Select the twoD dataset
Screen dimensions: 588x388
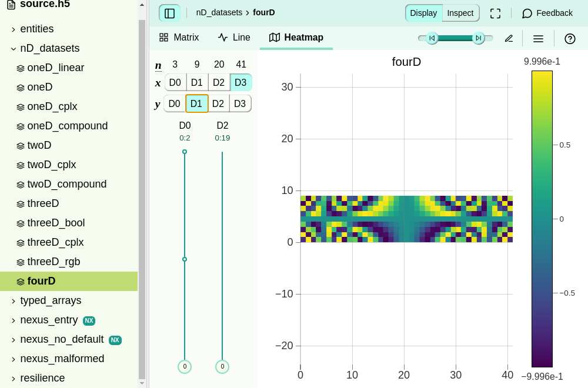(69, 145)
